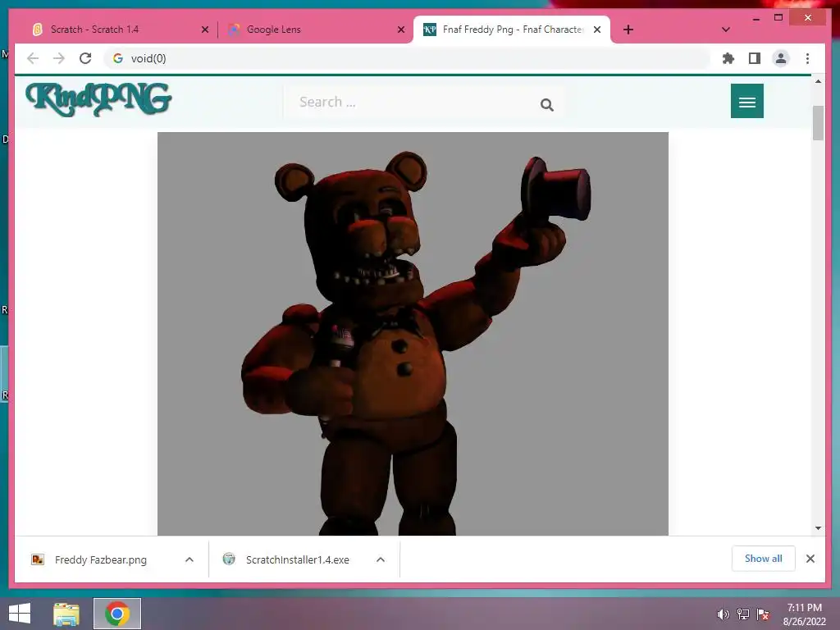This screenshot has width=840, height=630.
Task: Close the downloads bar
Action: (810, 559)
